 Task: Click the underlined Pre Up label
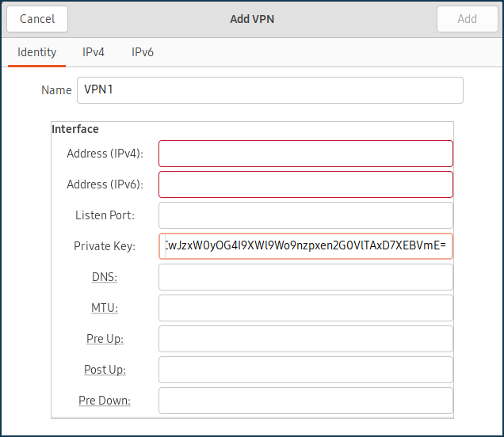[x=105, y=339]
